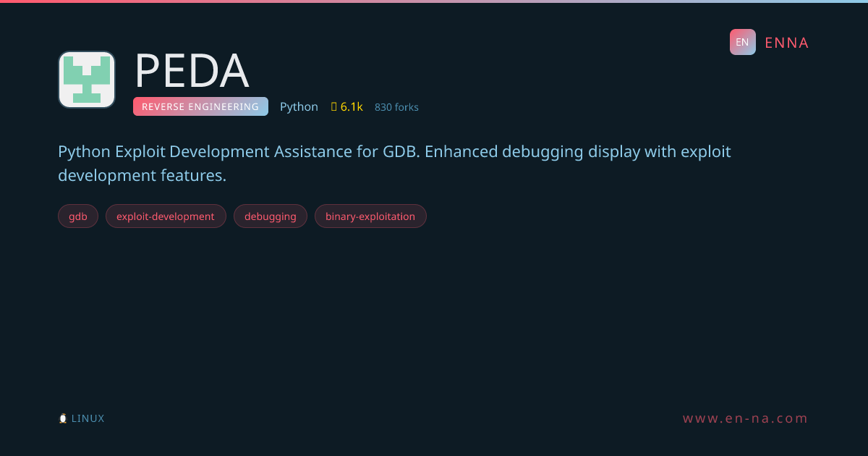The height and width of the screenshot is (456, 868).
Task: Select the REVERSE ENGINEERING category badge
Action: coord(200,106)
